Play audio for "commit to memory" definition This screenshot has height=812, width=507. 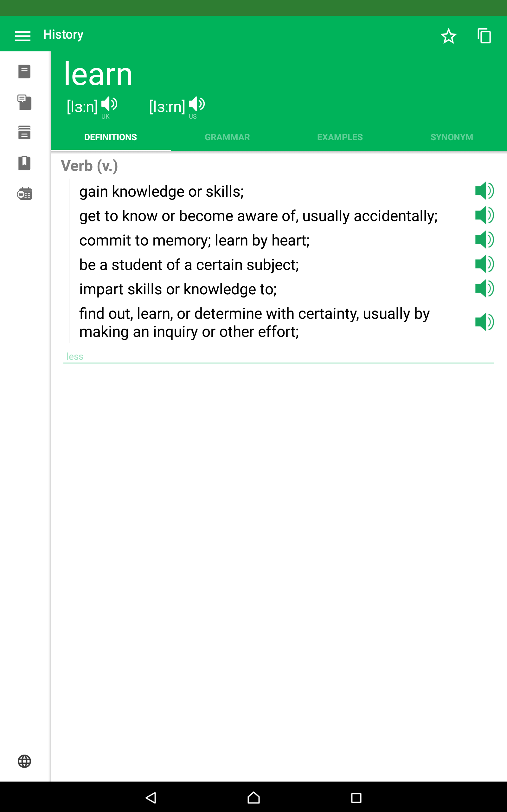[484, 239]
